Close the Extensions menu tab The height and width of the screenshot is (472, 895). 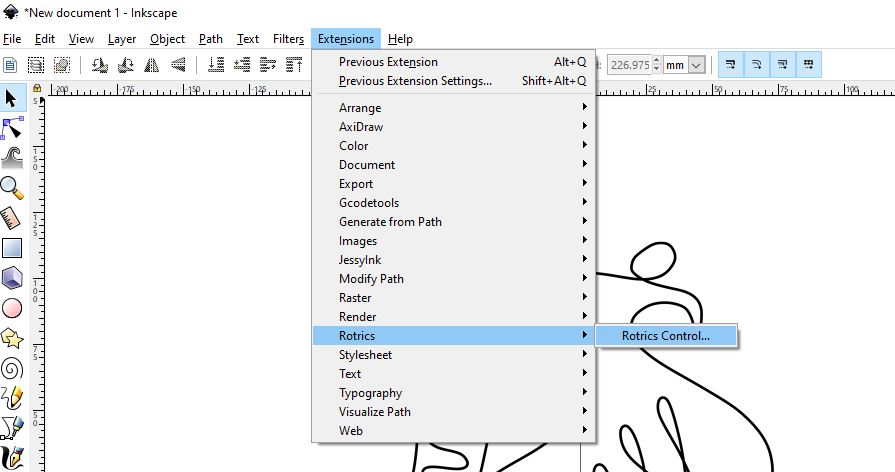[x=346, y=39]
